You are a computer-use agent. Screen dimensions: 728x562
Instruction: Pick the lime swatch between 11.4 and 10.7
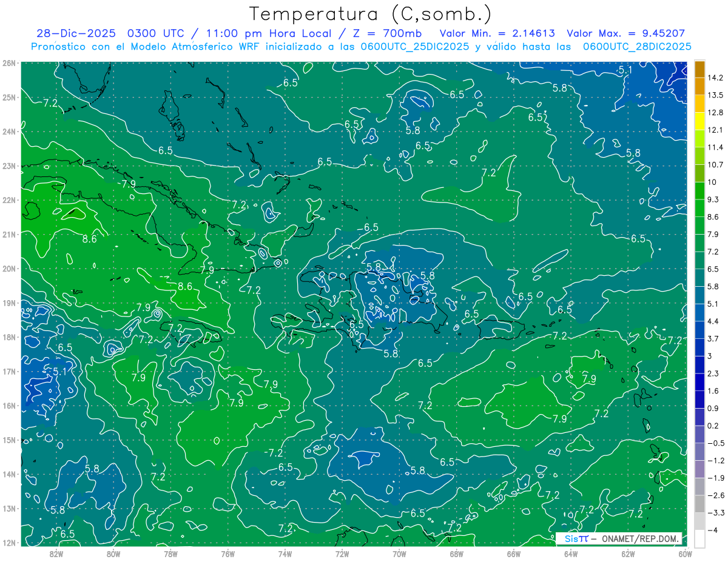[x=699, y=156]
